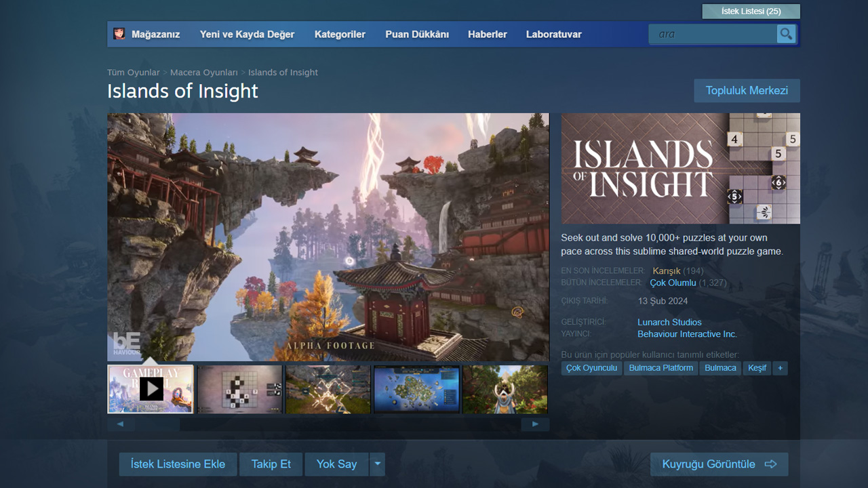Click the plus button to add tags
This screenshot has width=868, height=488.
click(x=780, y=368)
